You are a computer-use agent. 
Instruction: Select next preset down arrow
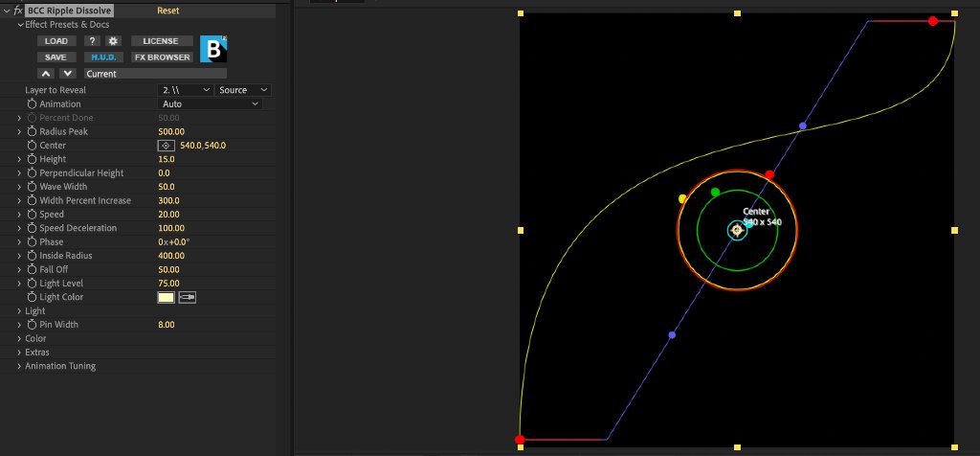[68, 73]
